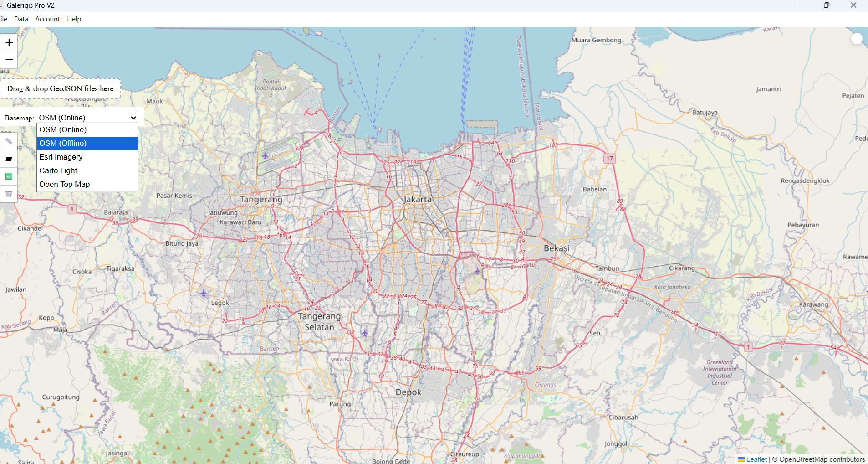This screenshot has width=868, height=464.
Task: Click the Leaflet attribution link
Action: (x=756, y=459)
